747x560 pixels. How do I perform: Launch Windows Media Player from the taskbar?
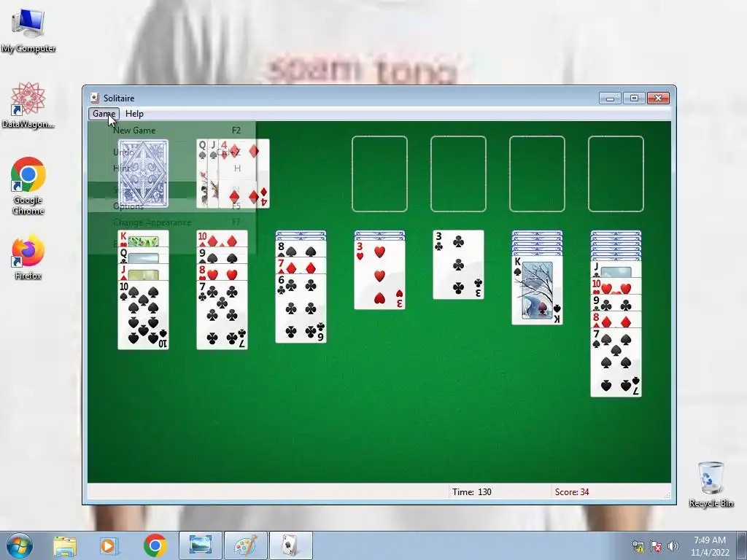click(108, 545)
